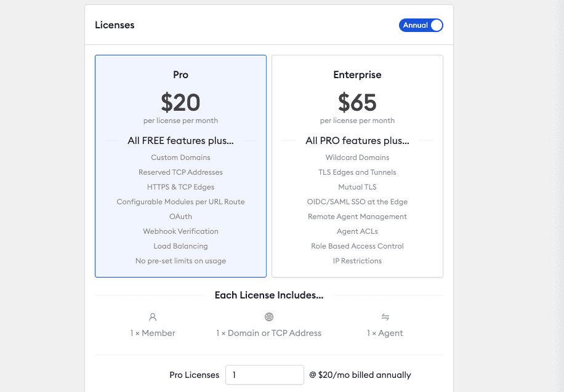This screenshot has width=564, height=392.
Task: Click the $65 Enterprise price
Action: click(x=357, y=103)
